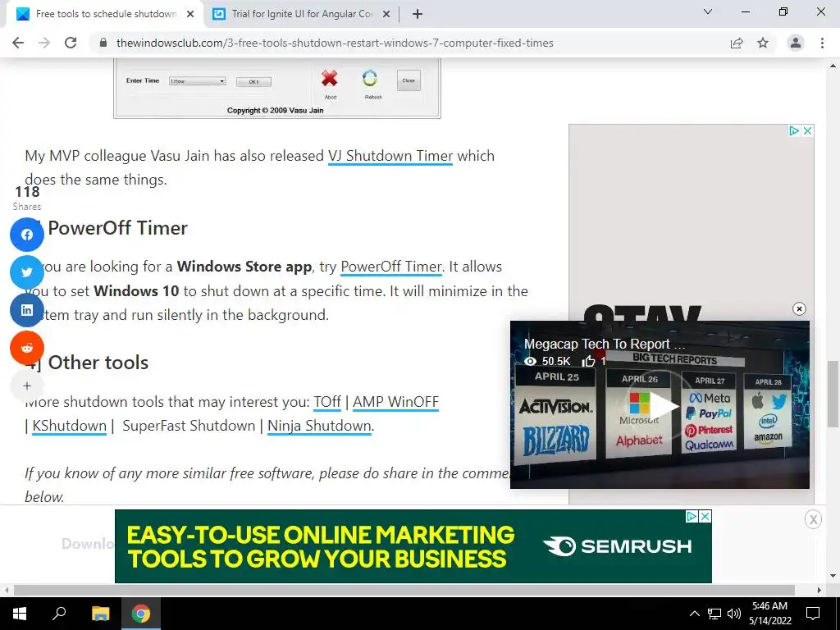Click the URL in the address bar
Viewport: 840px width, 630px height.
coord(335,43)
